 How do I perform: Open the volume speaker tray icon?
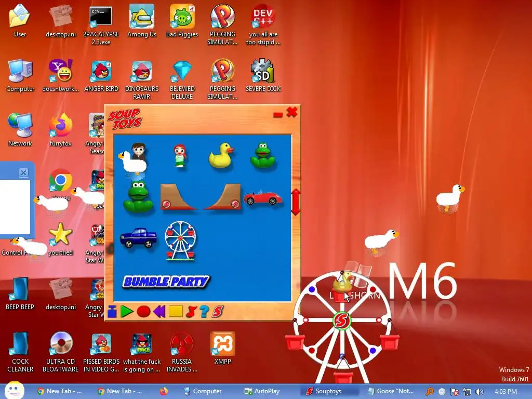pos(480,392)
